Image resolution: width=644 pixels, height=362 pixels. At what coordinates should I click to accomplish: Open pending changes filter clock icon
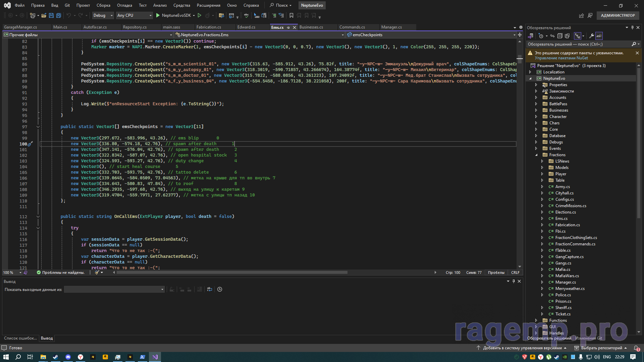tap(541, 36)
